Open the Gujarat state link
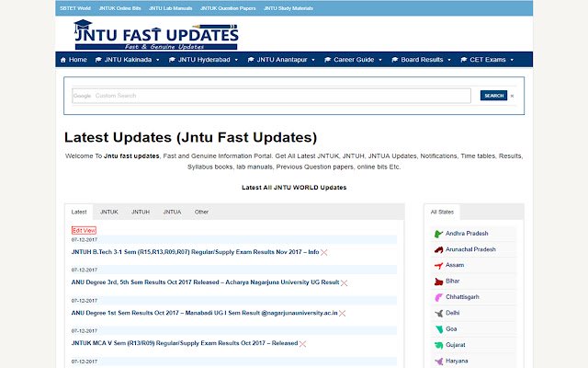The width and height of the screenshot is (588, 368). click(x=456, y=345)
